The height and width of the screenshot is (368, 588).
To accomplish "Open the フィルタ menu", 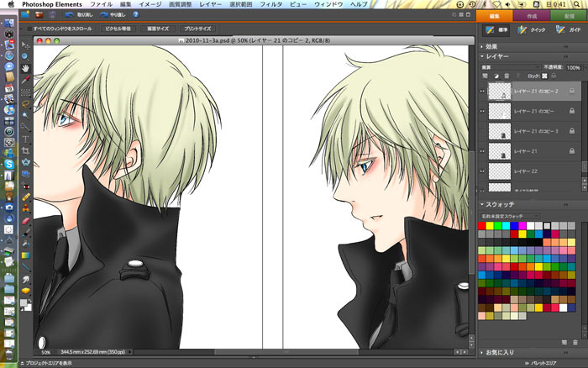I will 270,4.
